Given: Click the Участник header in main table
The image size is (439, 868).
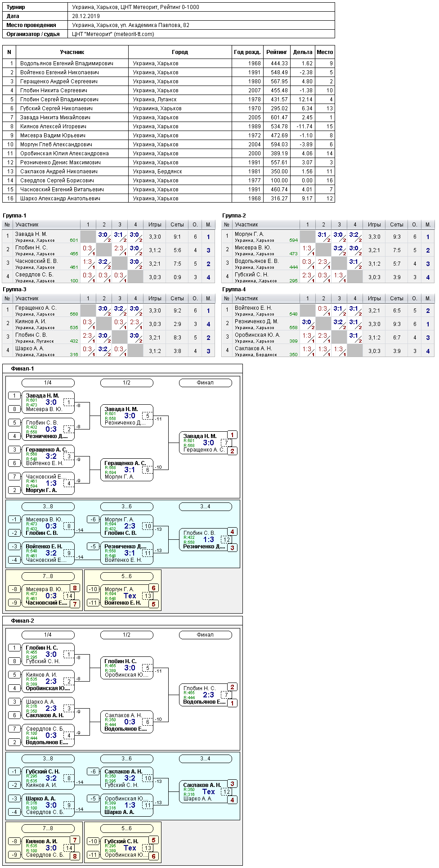Looking at the screenshot, I should pyautogui.click(x=72, y=52).
